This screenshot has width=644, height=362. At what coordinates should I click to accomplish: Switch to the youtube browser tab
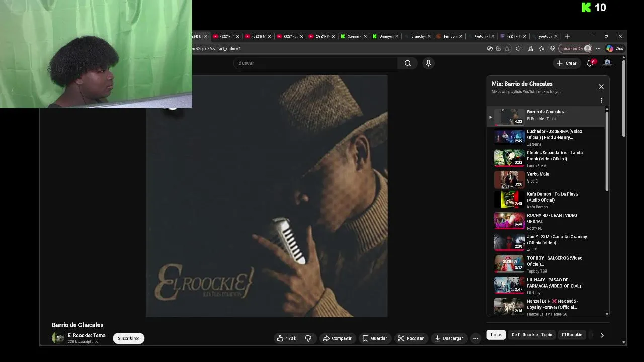[x=544, y=36]
